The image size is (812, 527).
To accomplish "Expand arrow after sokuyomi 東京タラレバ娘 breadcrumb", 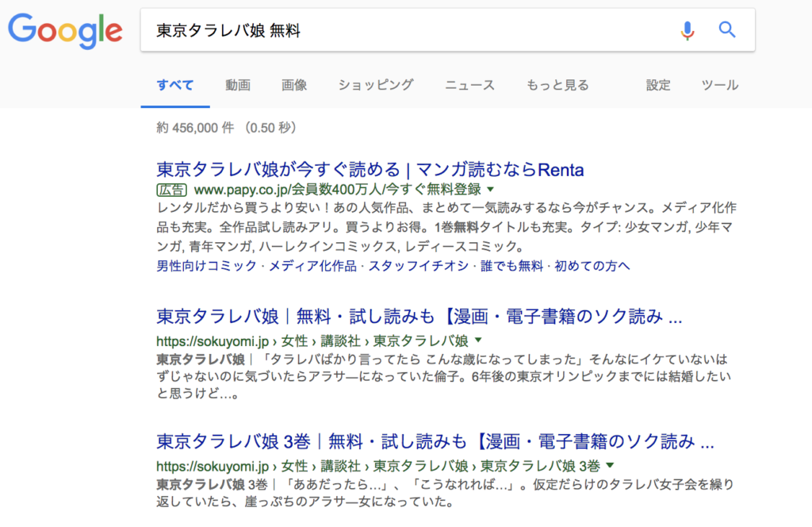I will point(478,340).
